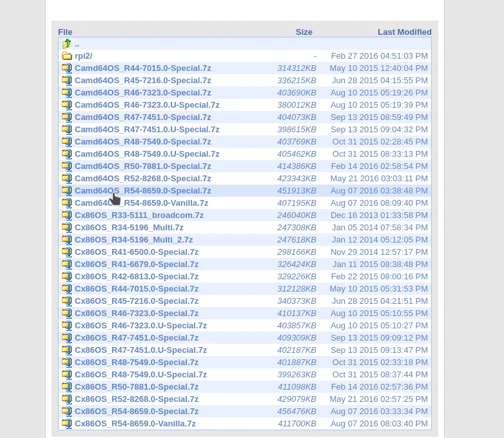Click the icon beside Cx86OS_R42-6813.0-Special.7z

(67, 277)
